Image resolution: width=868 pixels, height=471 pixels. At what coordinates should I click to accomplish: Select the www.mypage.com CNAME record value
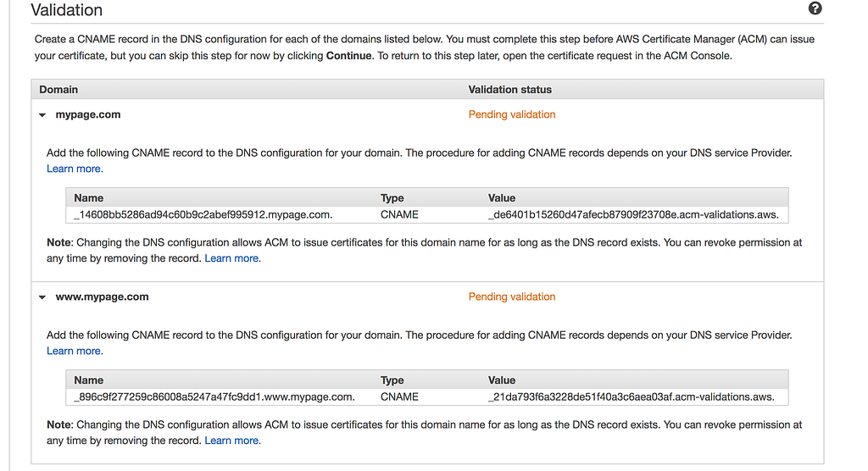(x=631, y=396)
